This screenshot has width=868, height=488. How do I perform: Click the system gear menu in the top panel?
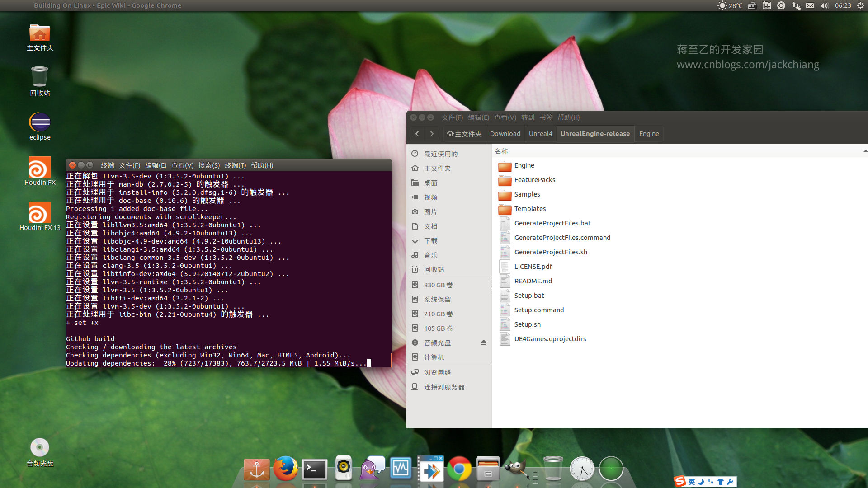point(860,5)
